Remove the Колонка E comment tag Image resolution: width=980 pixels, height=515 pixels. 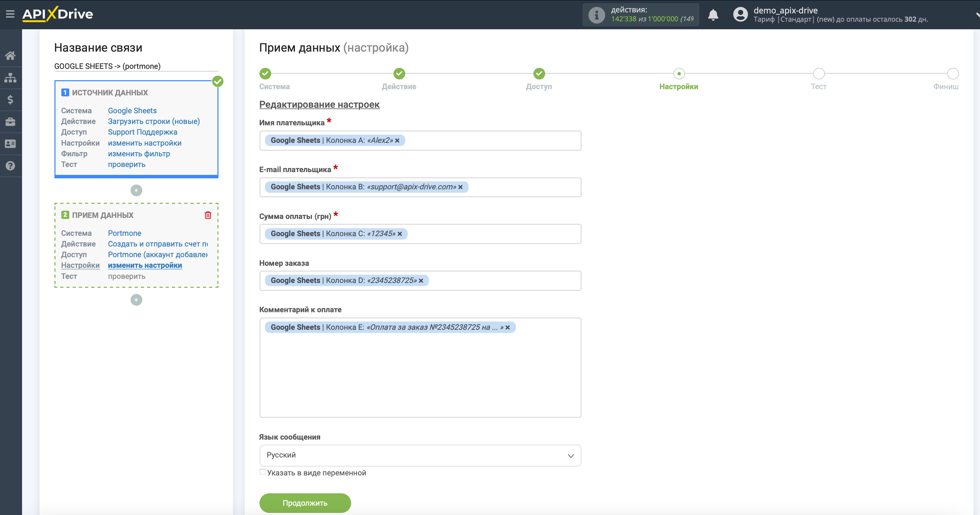508,327
